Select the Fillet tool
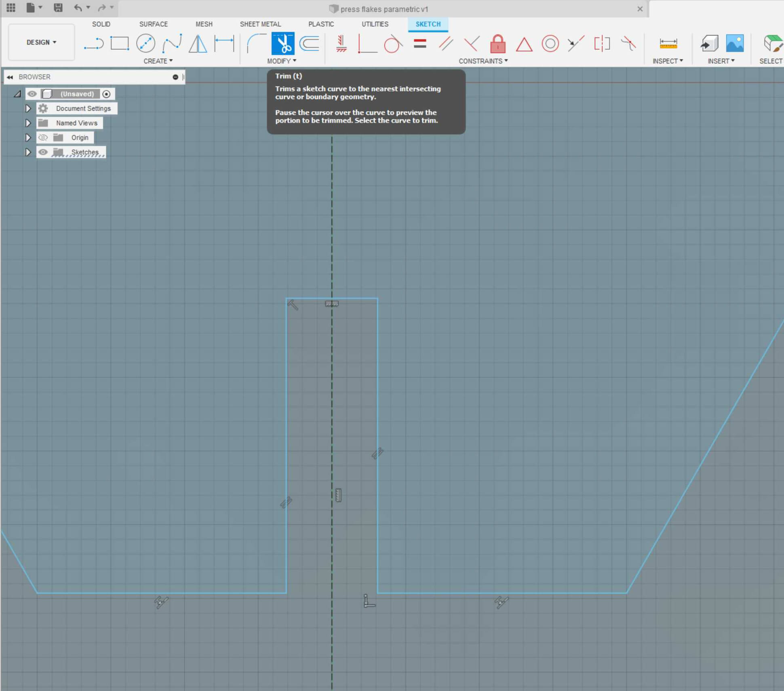The image size is (784, 691). coord(257,43)
